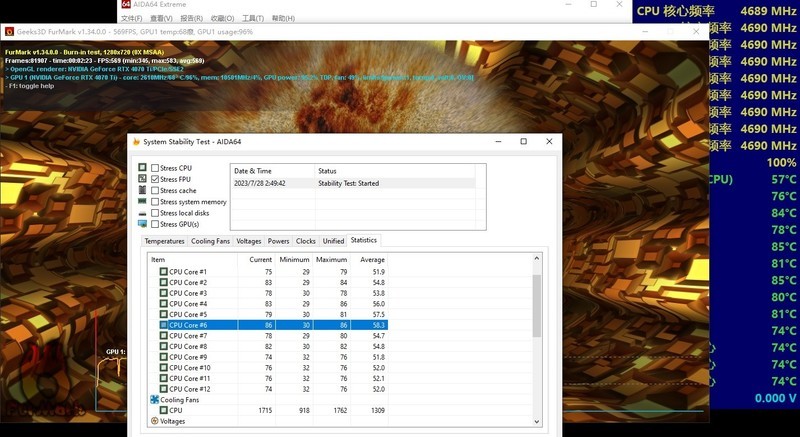Click the FurMark icon in the Geeks3D title bar
The image size is (800, 437).
point(9,32)
